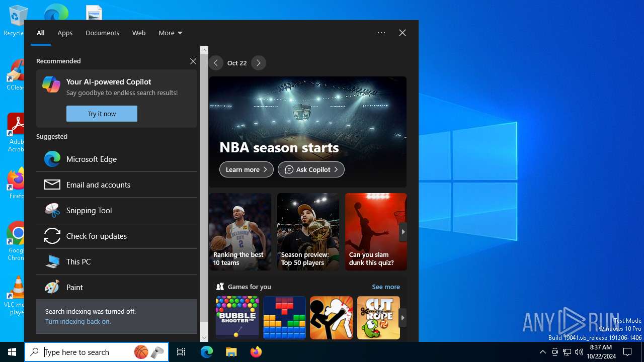
Task: Click the Windows Start button
Action: click(x=12, y=352)
